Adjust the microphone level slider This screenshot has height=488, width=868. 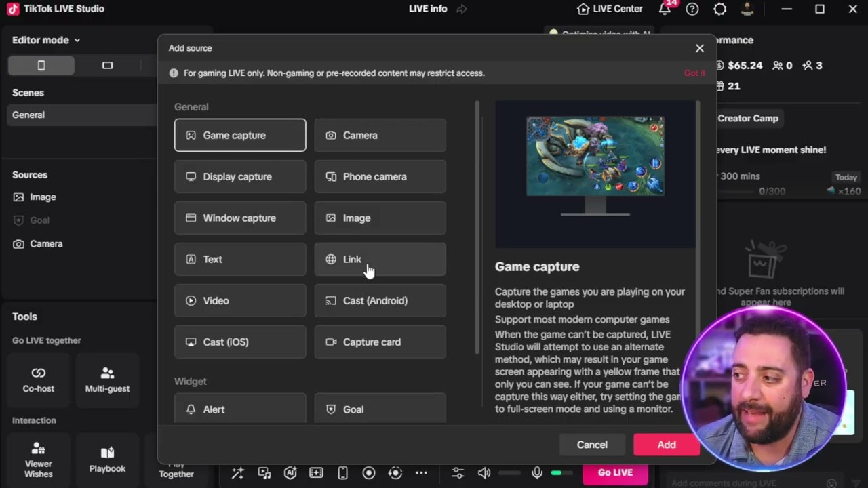[561, 473]
